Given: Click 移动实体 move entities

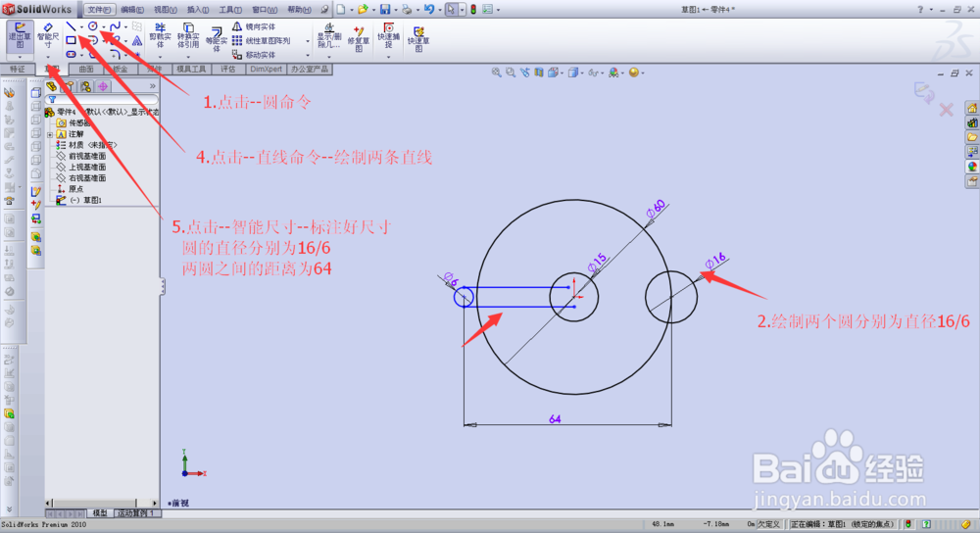Looking at the screenshot, I should pyautogui.click(x=253, y=55).
